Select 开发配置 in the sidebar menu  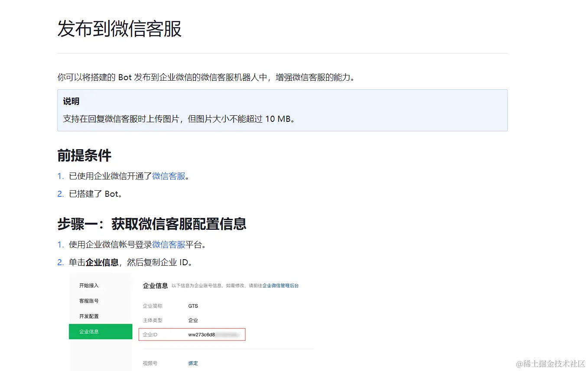[89, 316]
